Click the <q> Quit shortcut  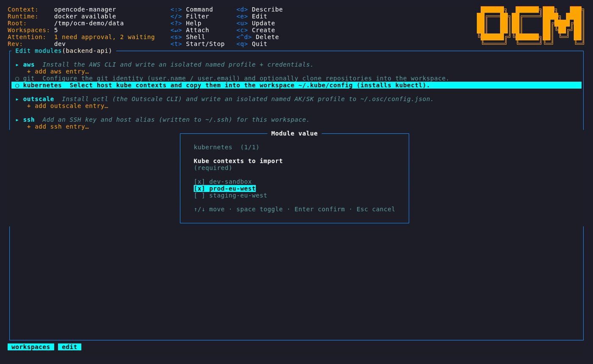point(252,44)
